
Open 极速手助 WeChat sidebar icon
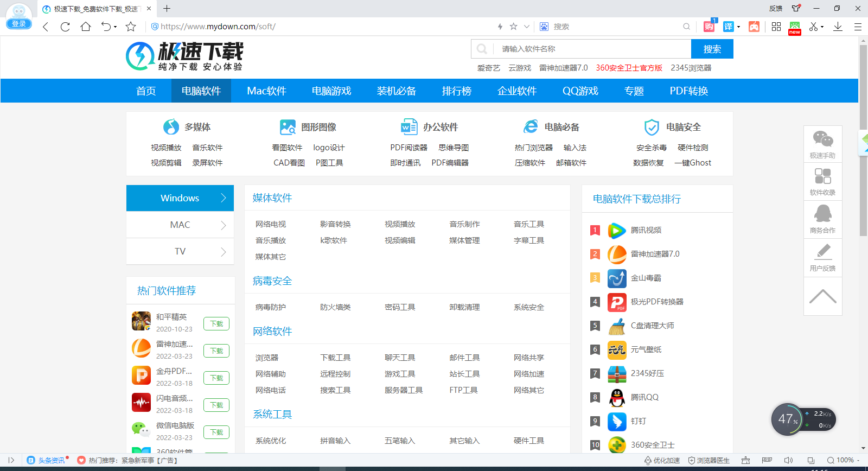(x=823, y=144)
